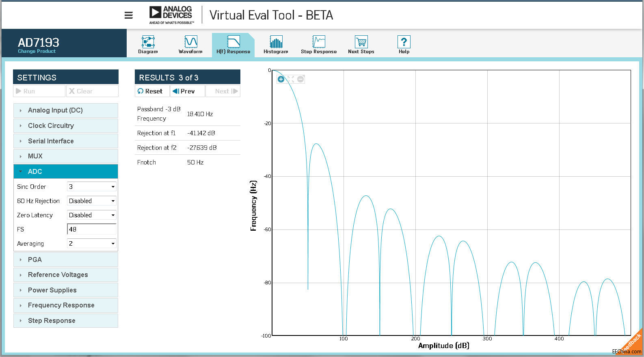The height and width of the screenshot is (357, 644).
Task: Open the Zero Latency dropdown
Action: click(x=92, y=215)
